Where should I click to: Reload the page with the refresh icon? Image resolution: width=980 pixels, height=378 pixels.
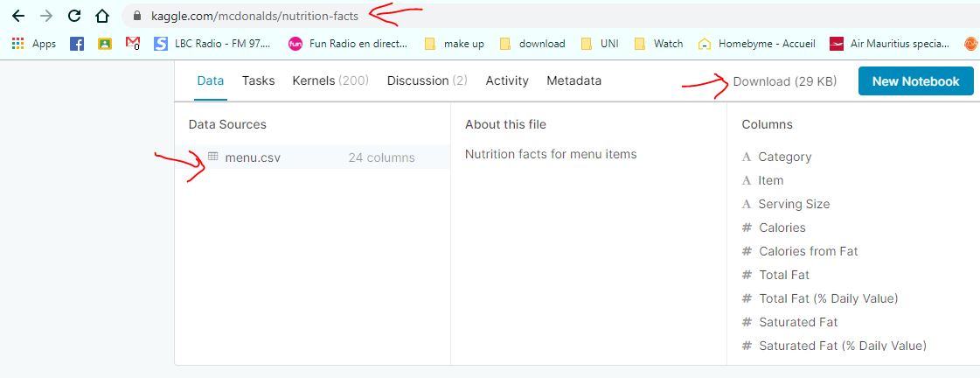[x=74, y=16]
